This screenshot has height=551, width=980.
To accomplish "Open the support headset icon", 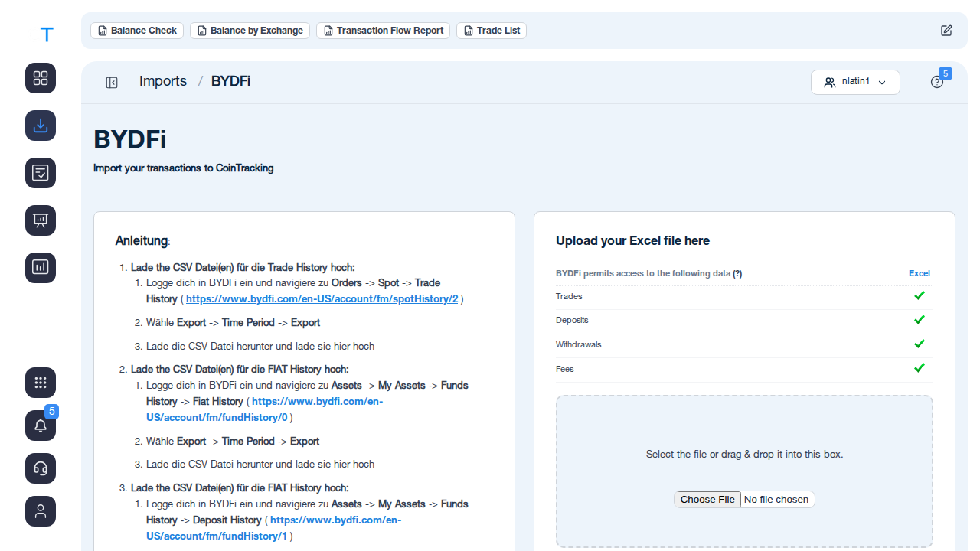I will pos(41,468).
